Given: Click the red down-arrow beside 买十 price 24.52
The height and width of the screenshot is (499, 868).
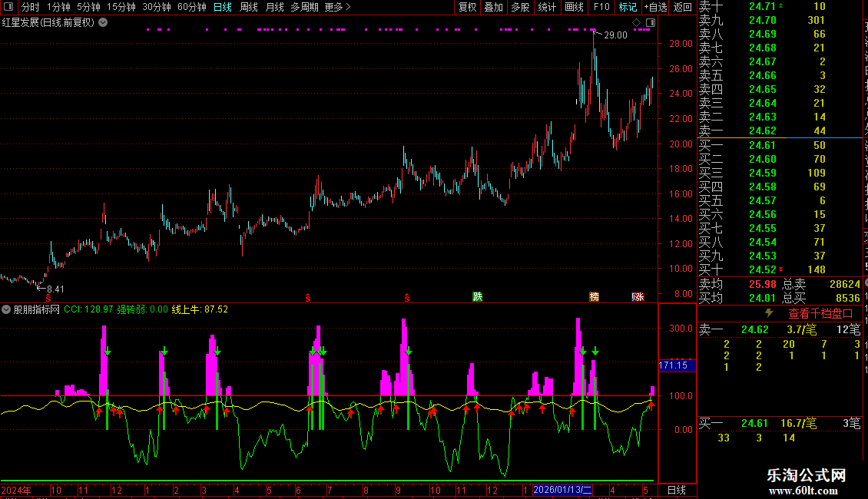Looking at the screenshot, I should pos(781,269).
